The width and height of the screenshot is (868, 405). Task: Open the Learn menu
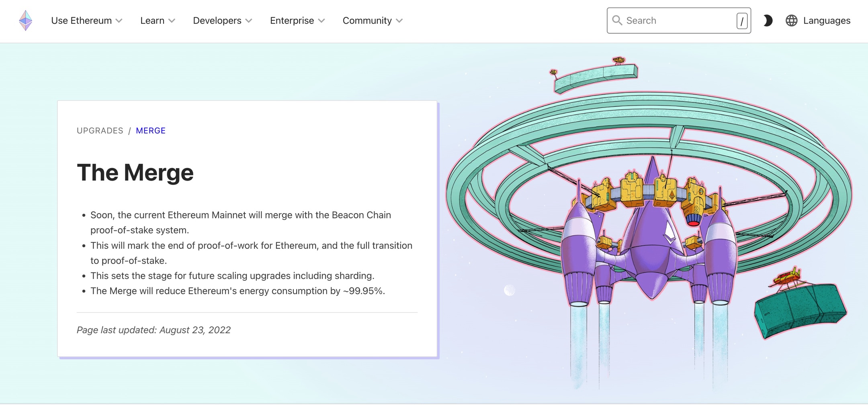(158, 20)
